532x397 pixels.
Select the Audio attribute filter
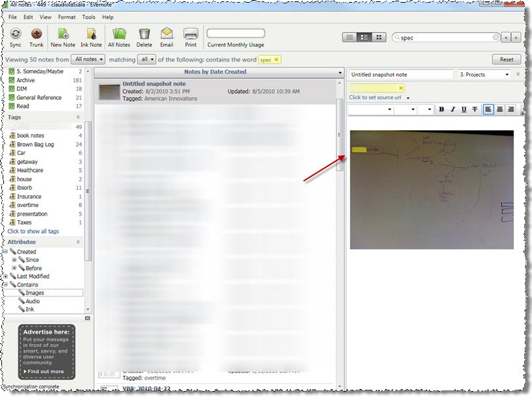click(33, 301)
